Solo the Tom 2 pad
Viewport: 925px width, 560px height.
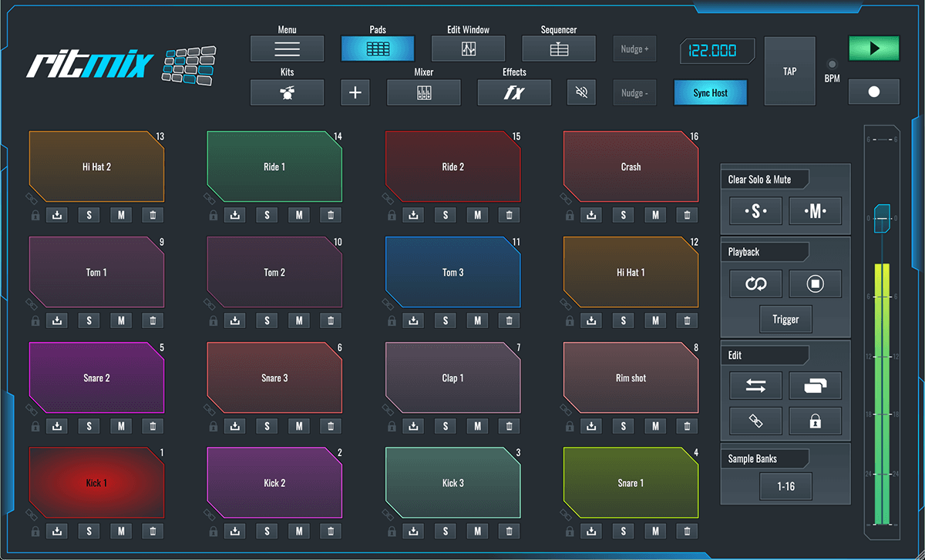point(267,320)
